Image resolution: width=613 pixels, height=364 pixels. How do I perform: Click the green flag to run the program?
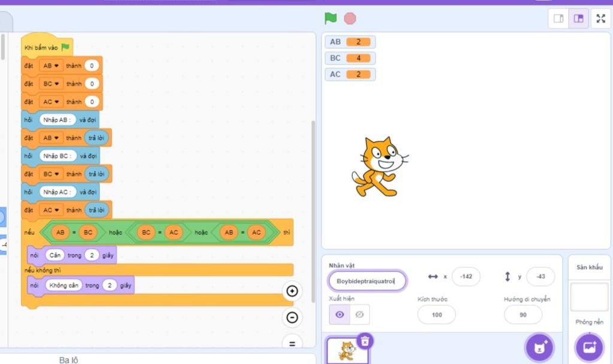point(330,19)
